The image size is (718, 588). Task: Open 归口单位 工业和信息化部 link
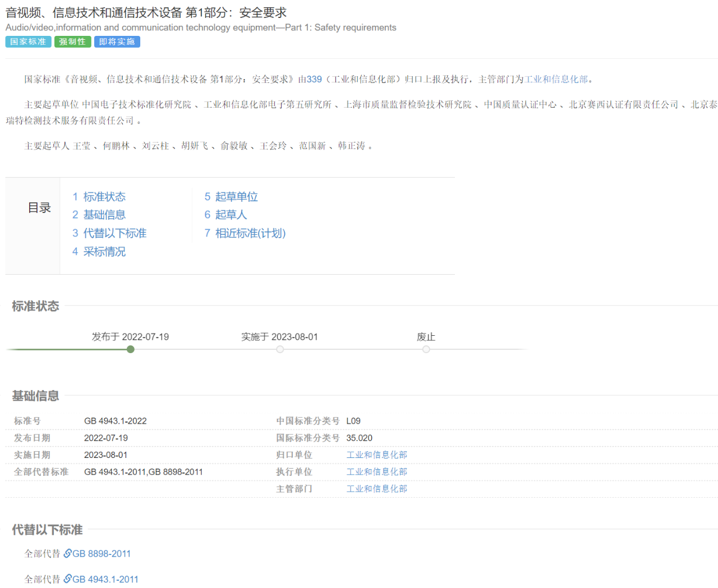coord(377,455)
